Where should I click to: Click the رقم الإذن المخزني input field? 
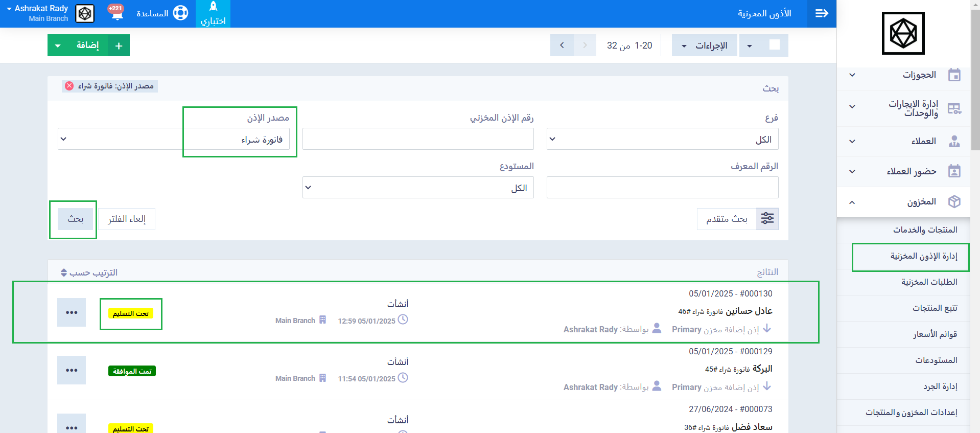click(418, 139)
